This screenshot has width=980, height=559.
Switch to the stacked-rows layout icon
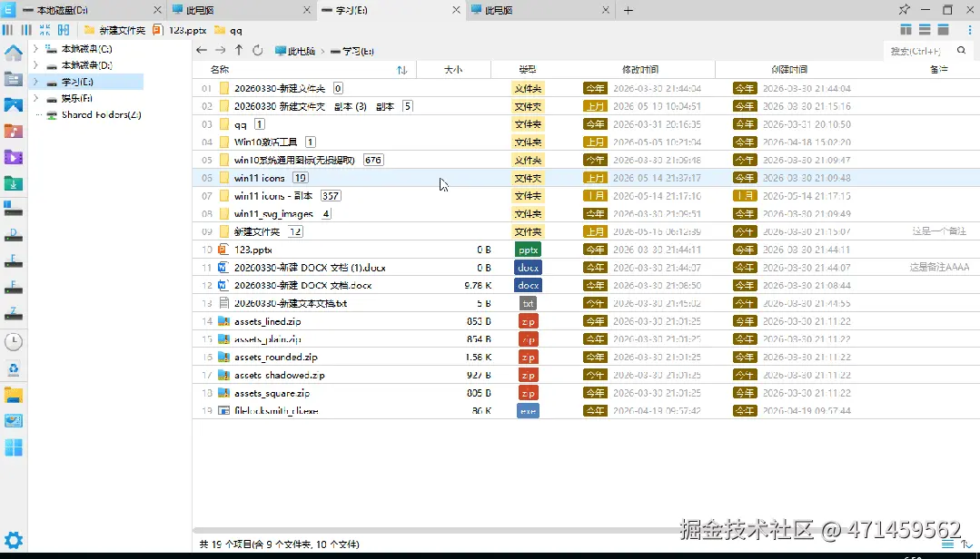click(925, 29)
